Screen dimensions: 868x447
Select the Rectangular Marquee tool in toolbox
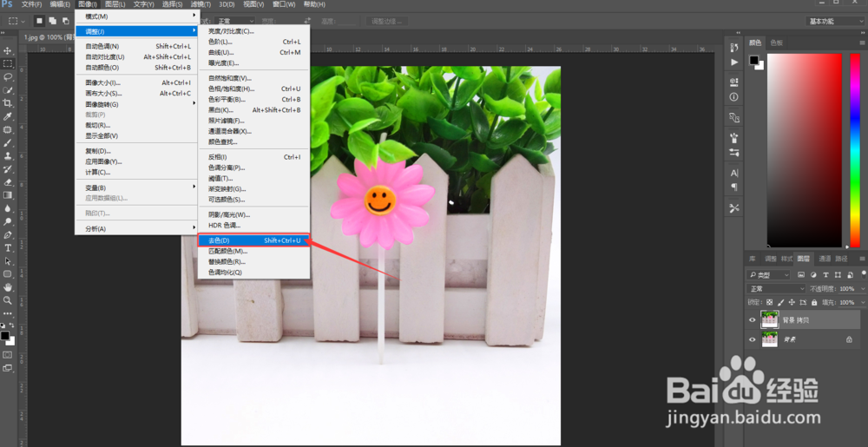pyautogui.click(x=8, y=63)
